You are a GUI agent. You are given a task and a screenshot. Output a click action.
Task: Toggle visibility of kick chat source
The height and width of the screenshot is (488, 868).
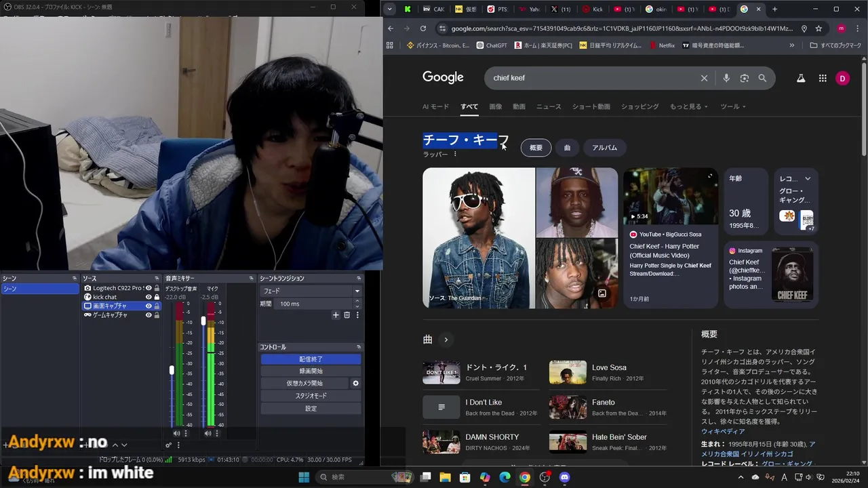coord(149,297)
